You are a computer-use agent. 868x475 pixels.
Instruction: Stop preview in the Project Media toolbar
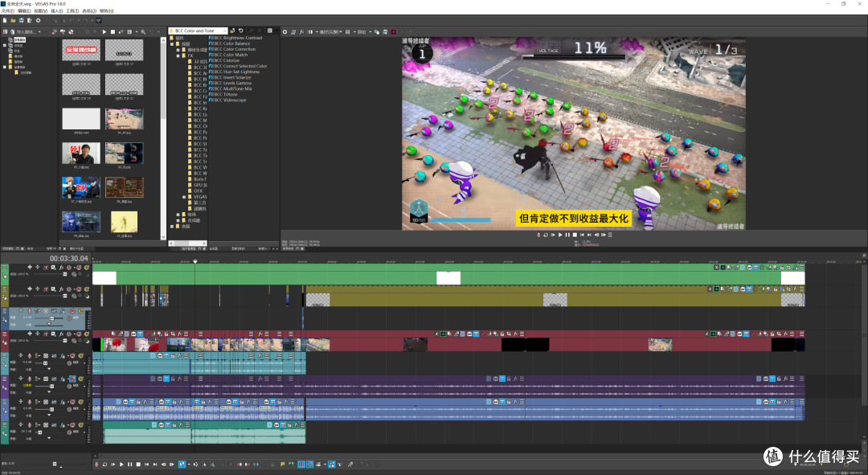tap(113, 31)
